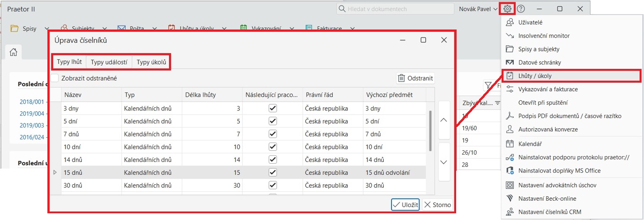644x220 pixels.
Task: Toggle next working day checkbox for 3 dny
Action: [x=273, y=108]
